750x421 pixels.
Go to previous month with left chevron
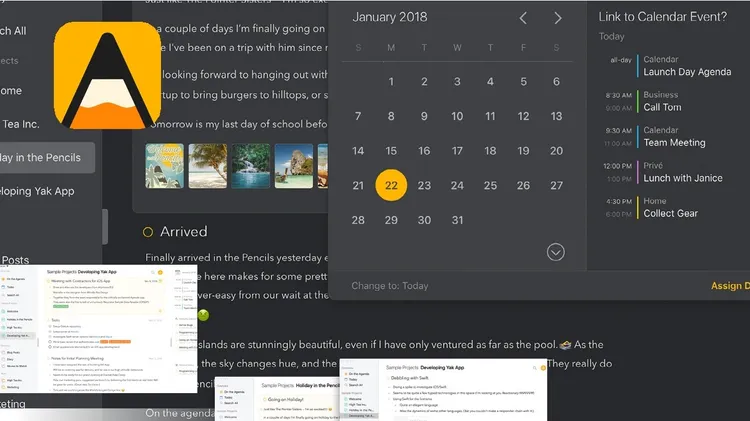point(523,18)
